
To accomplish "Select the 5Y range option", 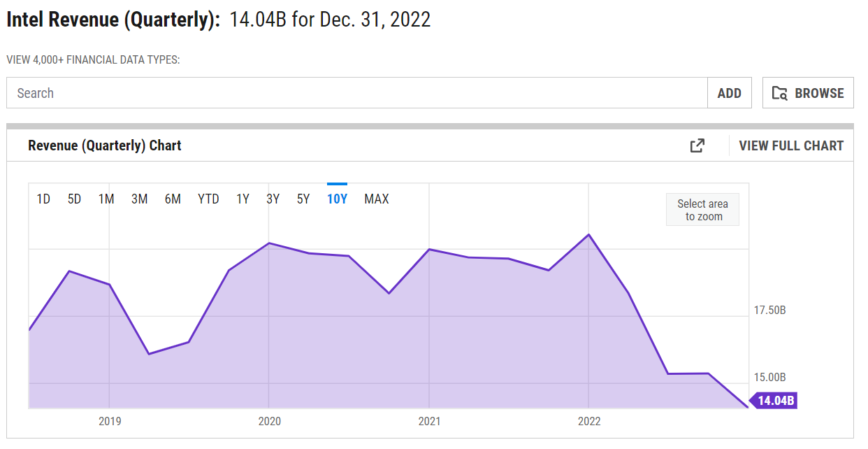I will tap(303, 199).
